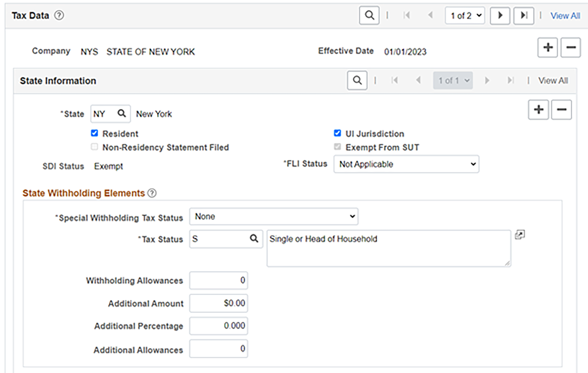Click View All for Tax Data
This screenshot has height=373, width=588.
tap(565, 15)
